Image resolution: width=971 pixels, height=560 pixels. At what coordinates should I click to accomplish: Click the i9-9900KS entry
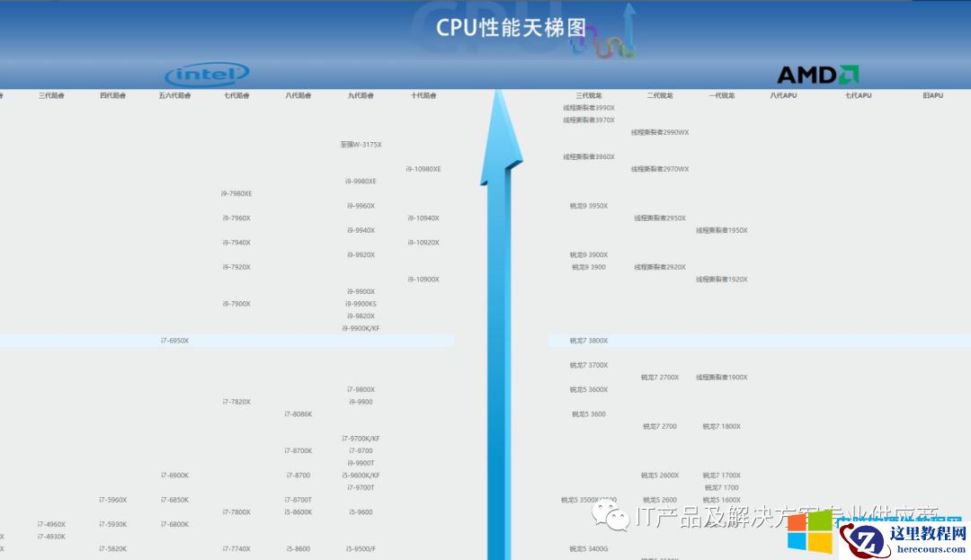[361, 304]
